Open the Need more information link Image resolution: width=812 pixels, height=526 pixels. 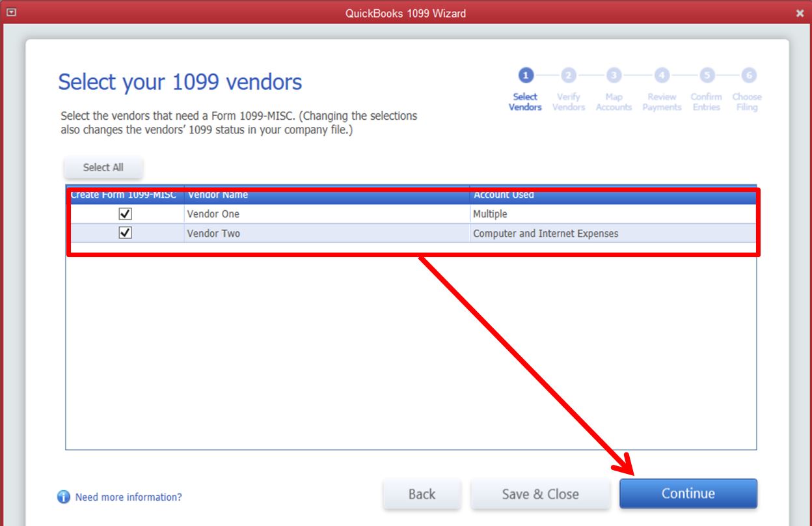pos(129,497)
